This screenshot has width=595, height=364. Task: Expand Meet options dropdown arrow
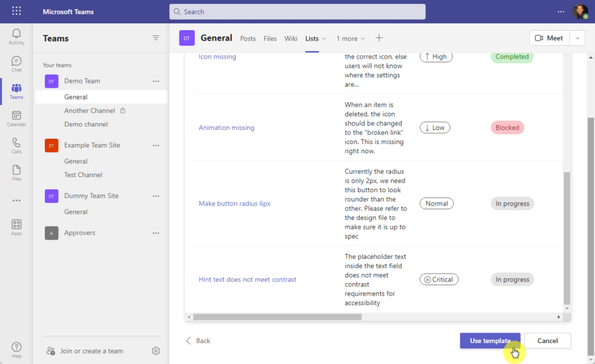(x=577, y=38)
